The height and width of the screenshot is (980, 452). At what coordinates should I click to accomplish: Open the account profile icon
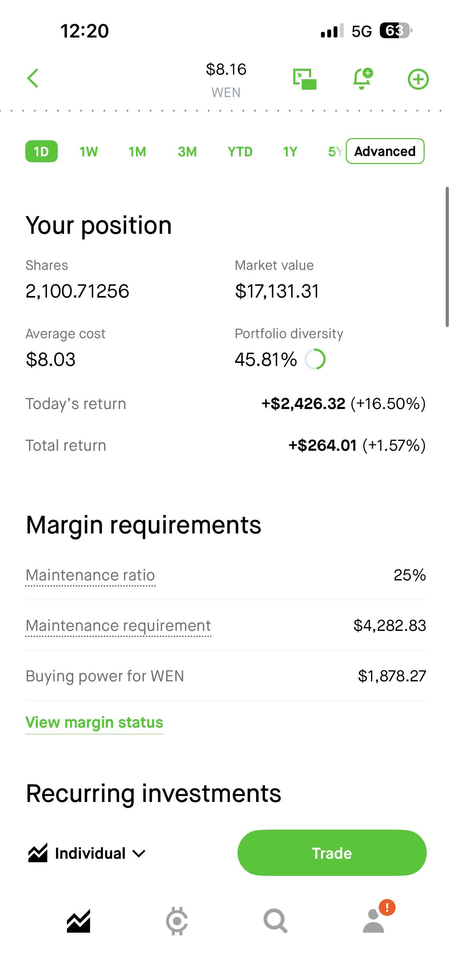[374, 921]
